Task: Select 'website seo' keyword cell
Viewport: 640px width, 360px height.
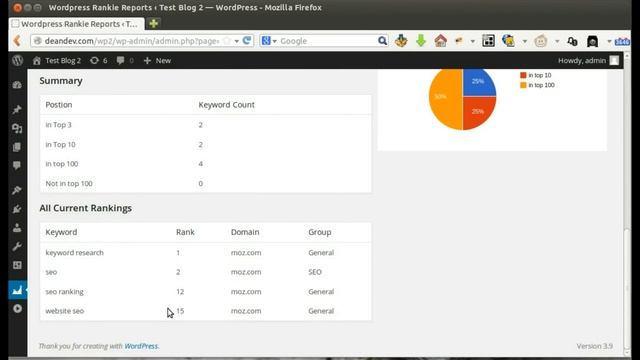Action: [x=64, y=311]
